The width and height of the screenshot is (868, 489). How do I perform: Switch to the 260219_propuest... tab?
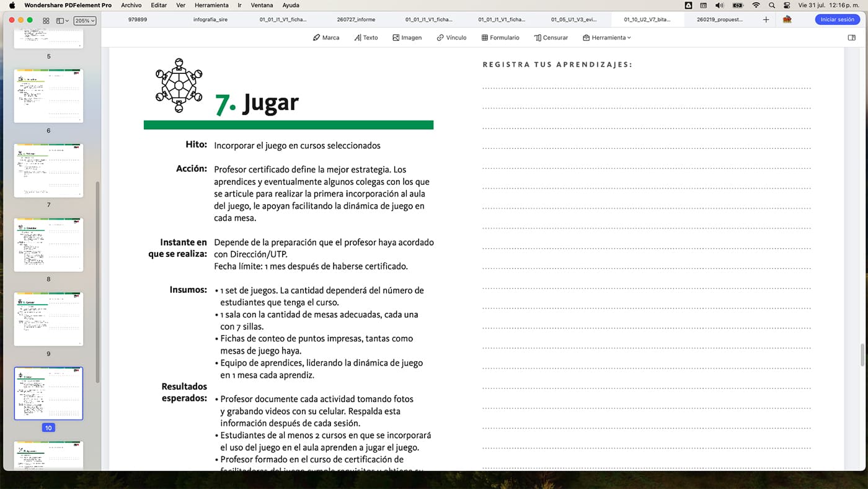click(x=719, y=20)
